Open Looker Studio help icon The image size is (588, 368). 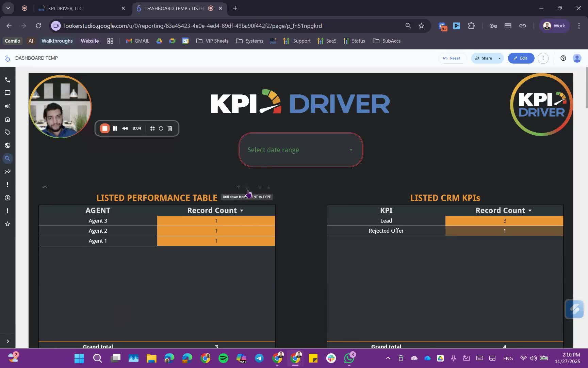(563, 58)
